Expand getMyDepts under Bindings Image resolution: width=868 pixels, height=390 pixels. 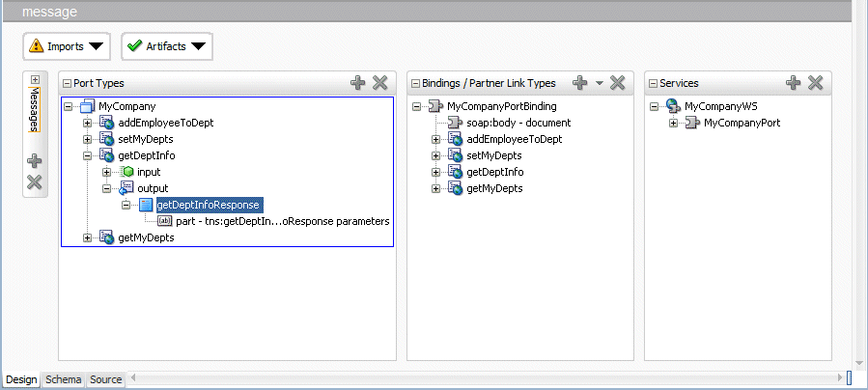click(435, 188)
